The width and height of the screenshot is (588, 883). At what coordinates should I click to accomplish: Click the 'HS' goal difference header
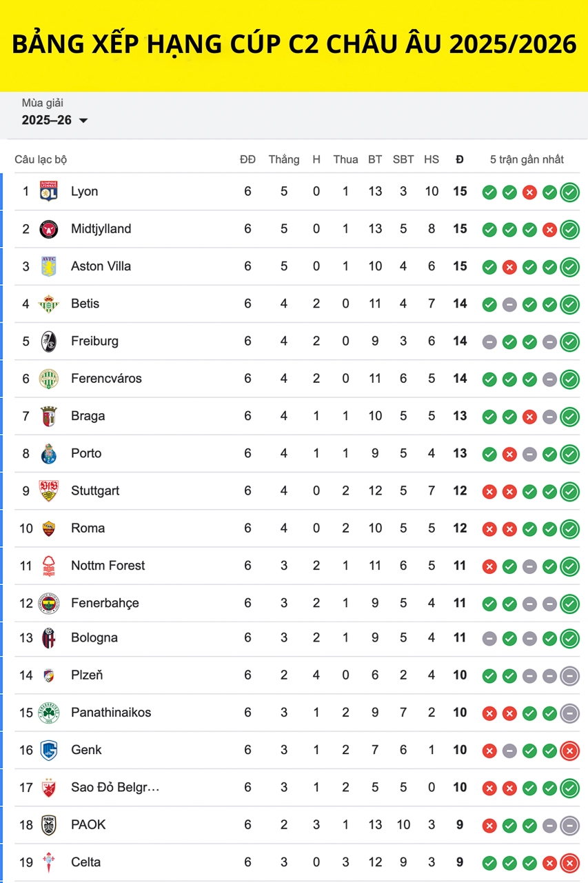point(432,159)
